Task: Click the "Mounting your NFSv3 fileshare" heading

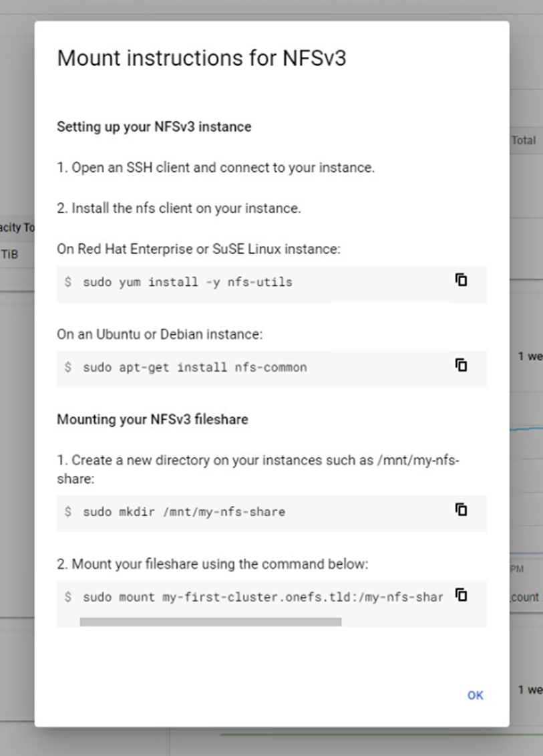Action: tap(152, 420)
